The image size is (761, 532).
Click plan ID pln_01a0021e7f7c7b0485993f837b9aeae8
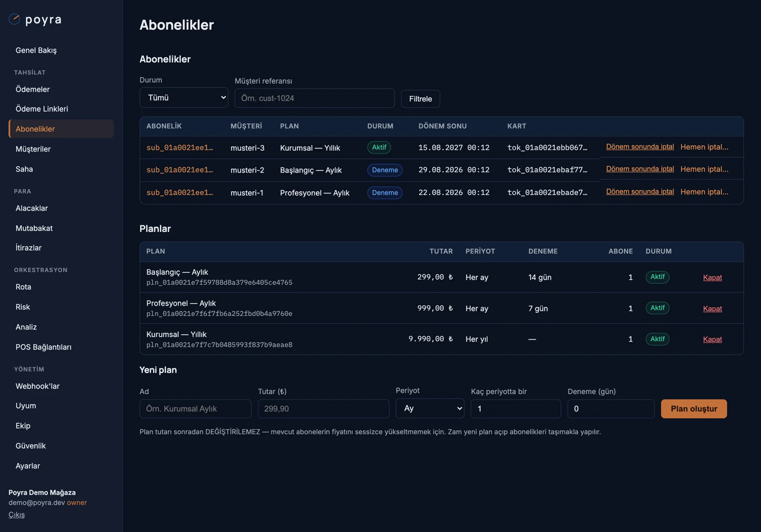219,345
